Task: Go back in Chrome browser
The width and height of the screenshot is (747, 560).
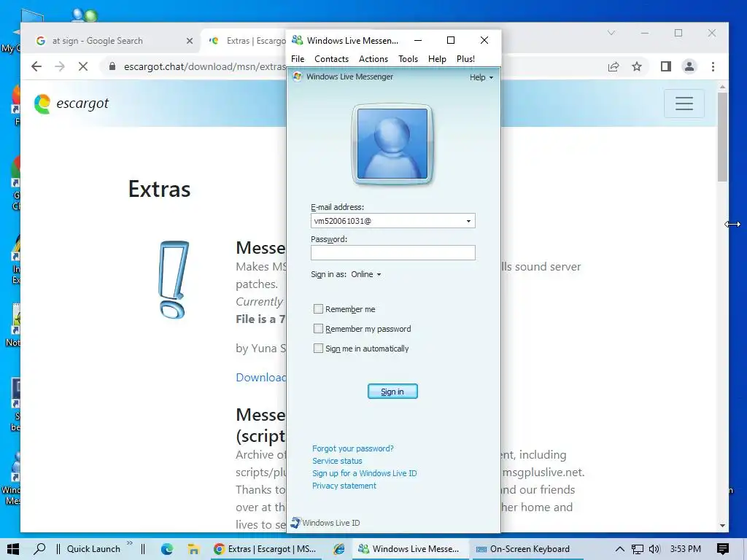Action: tap(36, 66)
